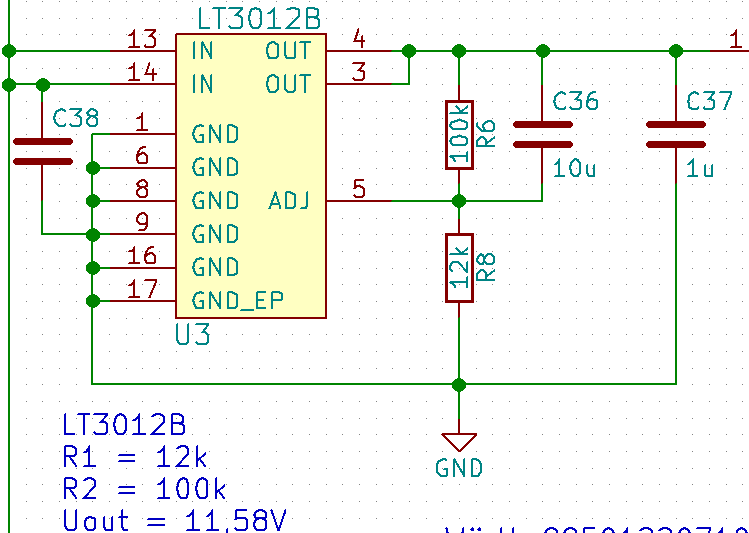The width and height of the screenshot is (749, 533).
Task: Click pin number 14 on IN
Action: point(142,73)
